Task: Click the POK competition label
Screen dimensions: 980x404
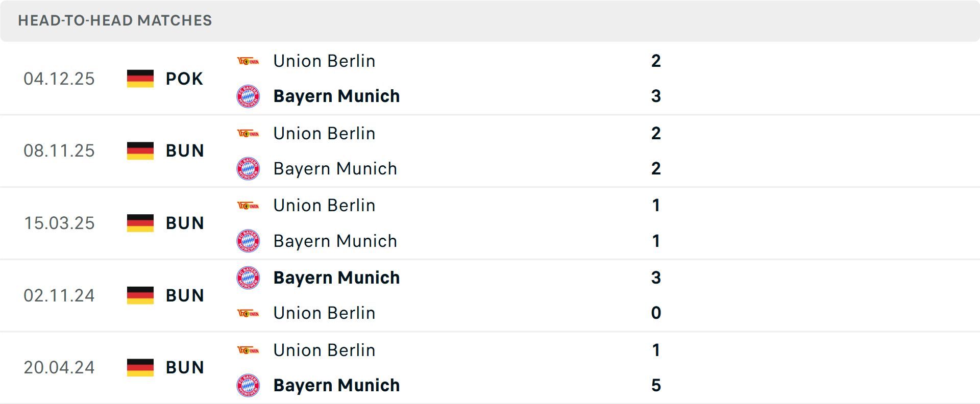Action: (184, 79)
